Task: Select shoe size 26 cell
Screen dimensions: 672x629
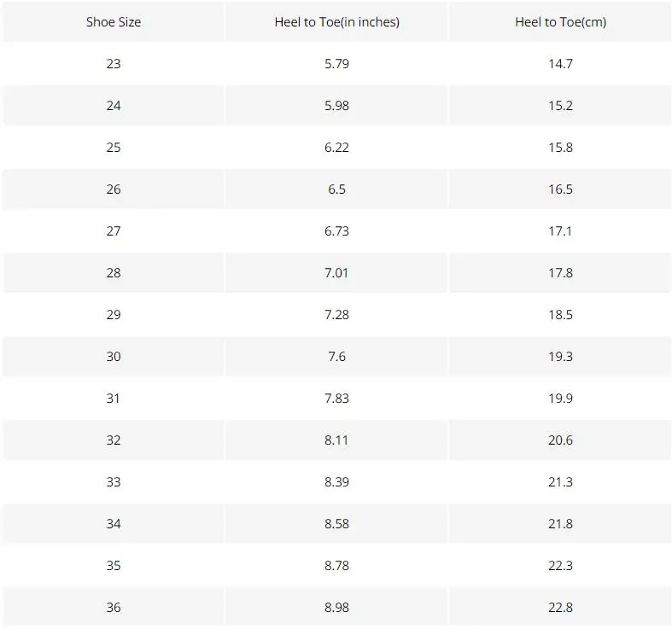Action: click(114, 189)
